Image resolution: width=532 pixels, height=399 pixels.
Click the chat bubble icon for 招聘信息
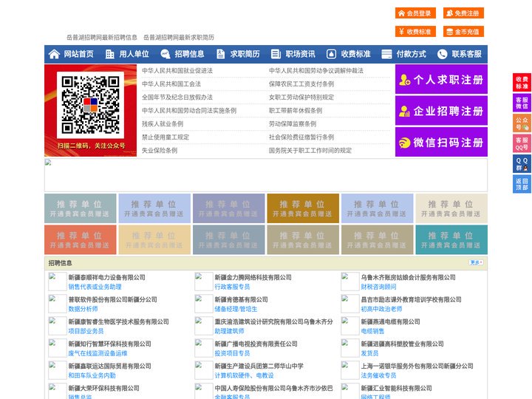tap(165, 54)
